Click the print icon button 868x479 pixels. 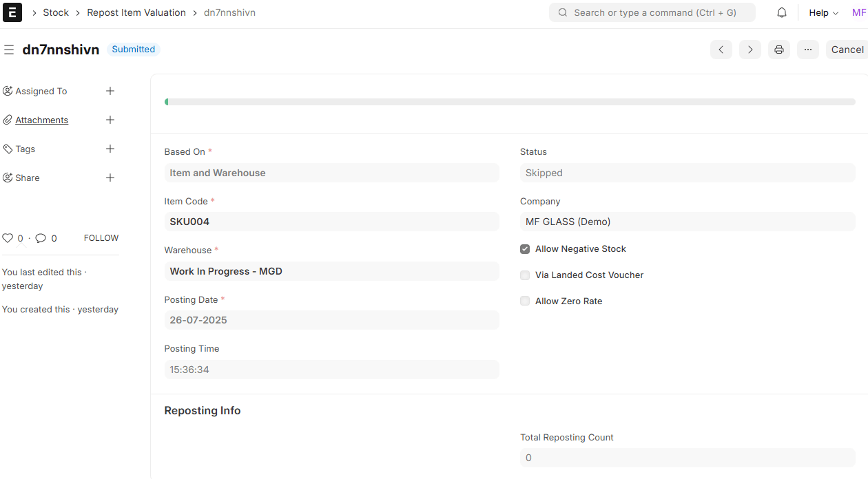[779, 50]
